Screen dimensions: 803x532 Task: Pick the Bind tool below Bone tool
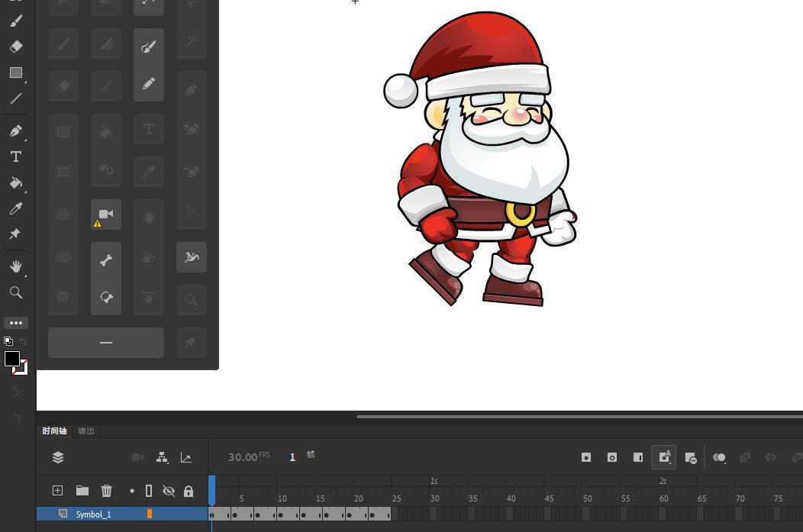(x=106, y=297)
